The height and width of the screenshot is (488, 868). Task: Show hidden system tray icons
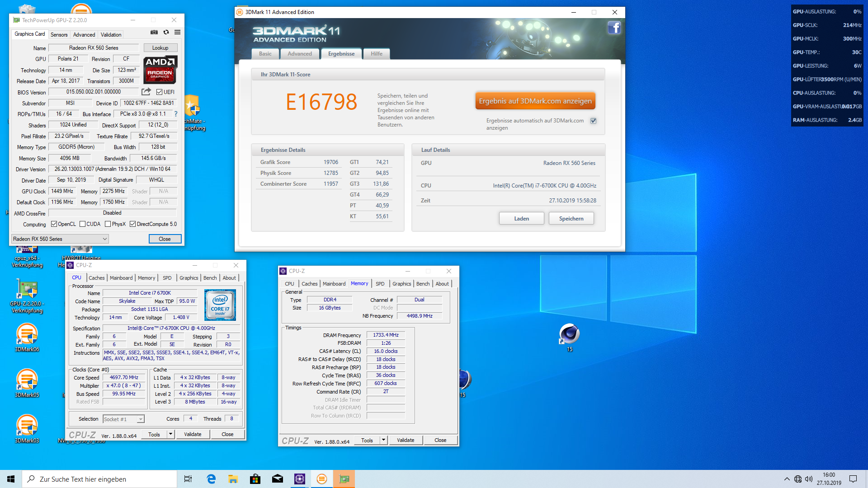(787, 479)
